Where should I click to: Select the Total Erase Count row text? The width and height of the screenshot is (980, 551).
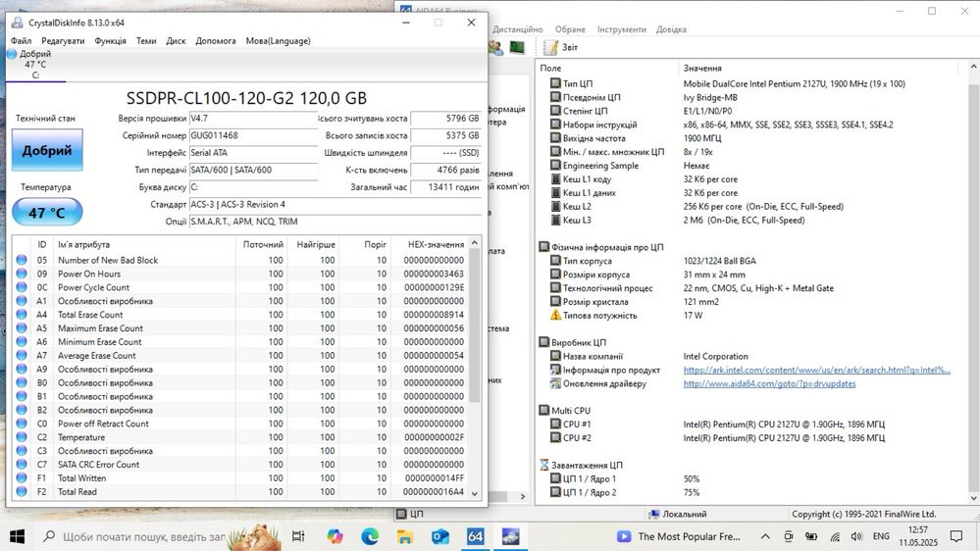pos(90,315)
